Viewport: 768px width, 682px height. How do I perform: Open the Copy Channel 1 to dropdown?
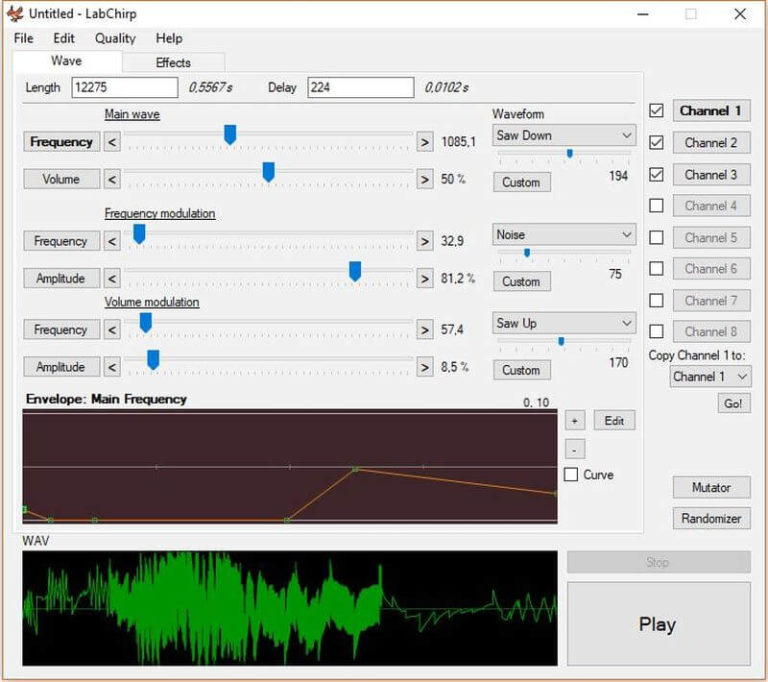click(710, 377)
